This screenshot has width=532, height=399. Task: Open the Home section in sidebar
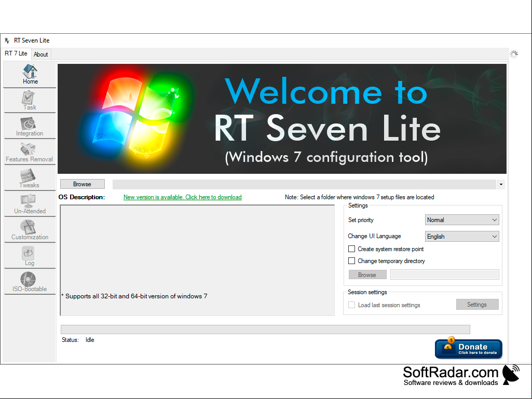click(30, 74)
